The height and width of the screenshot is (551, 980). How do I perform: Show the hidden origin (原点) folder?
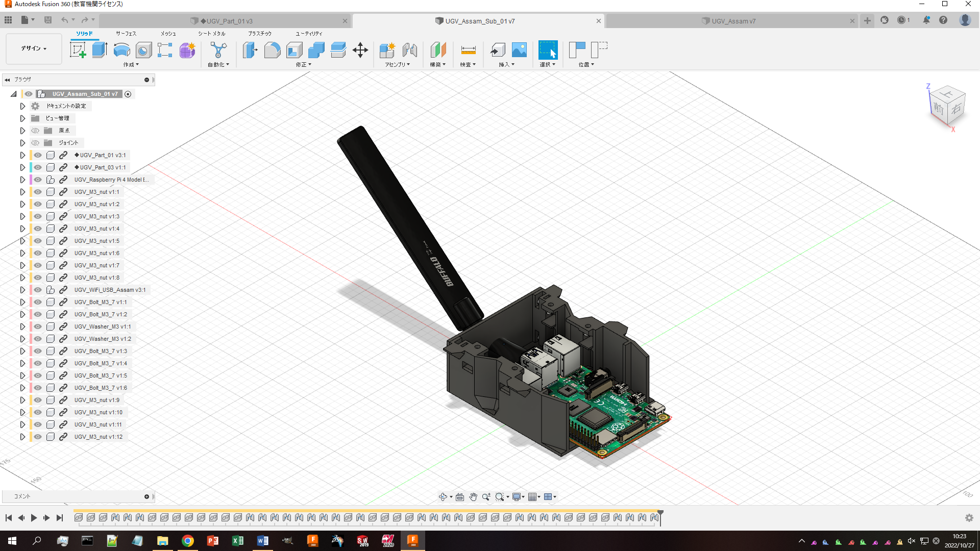tap(35, 131)
